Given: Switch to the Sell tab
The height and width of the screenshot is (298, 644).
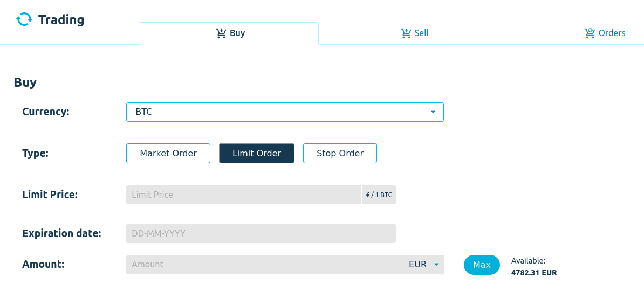Looking at the screenshot, I should (x=415, y=33).
